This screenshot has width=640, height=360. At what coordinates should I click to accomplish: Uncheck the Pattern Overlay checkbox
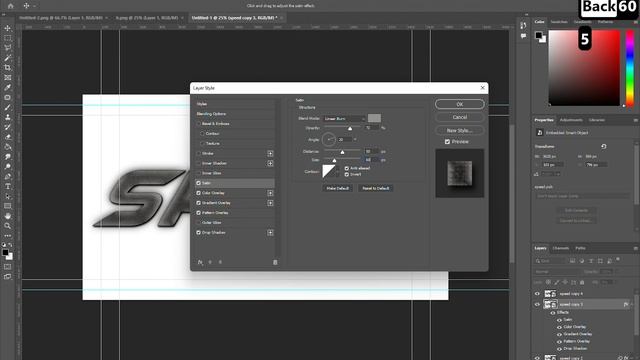click(199, 213)
